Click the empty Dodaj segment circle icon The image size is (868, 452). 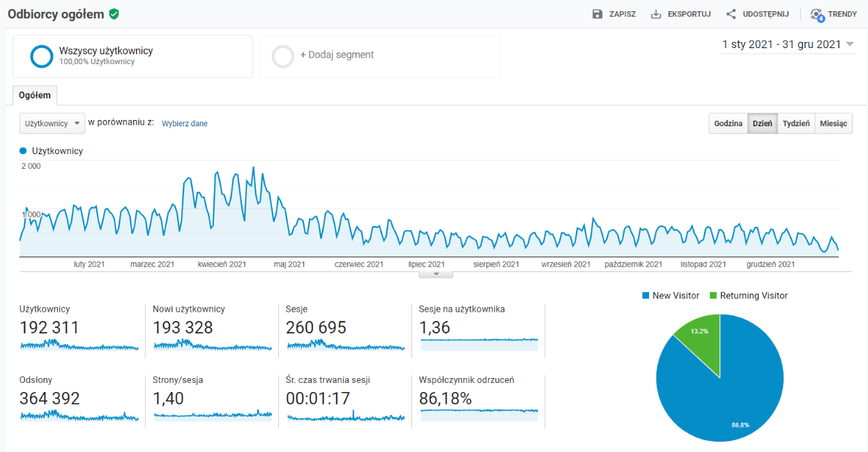coord(283,56)
